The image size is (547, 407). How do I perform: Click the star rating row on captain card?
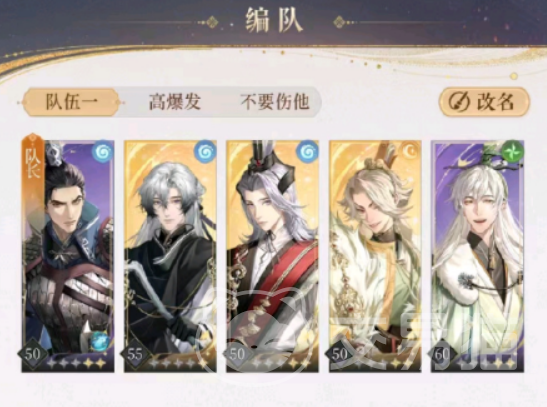click(x=77, y=363)
